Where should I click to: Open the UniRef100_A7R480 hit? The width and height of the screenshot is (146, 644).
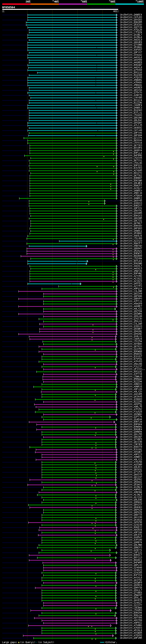point(131,82)
